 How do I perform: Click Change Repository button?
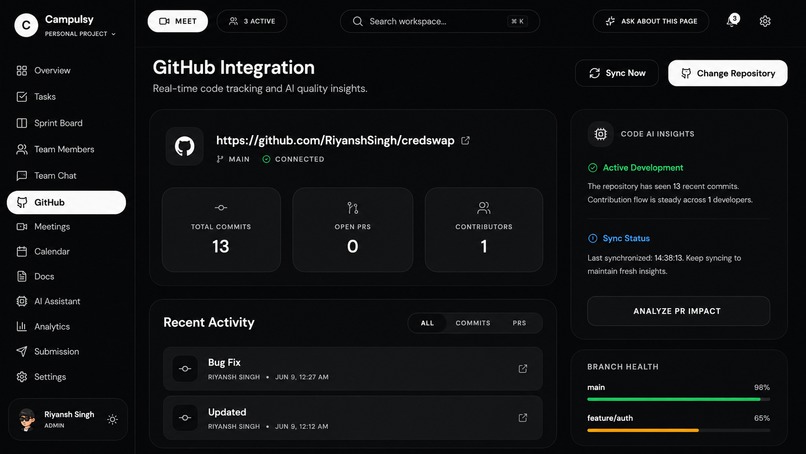tap(728, 73)
